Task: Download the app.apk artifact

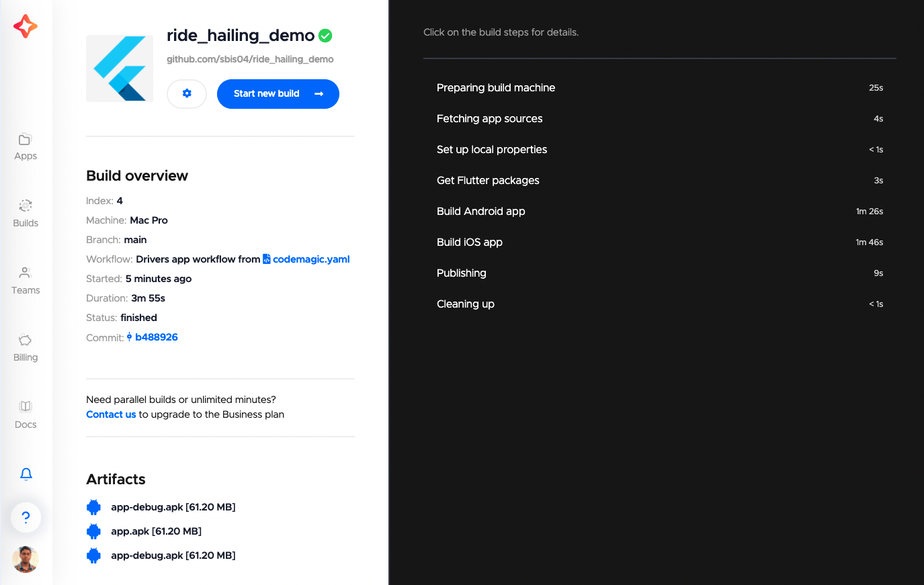Action: [157, 531]
